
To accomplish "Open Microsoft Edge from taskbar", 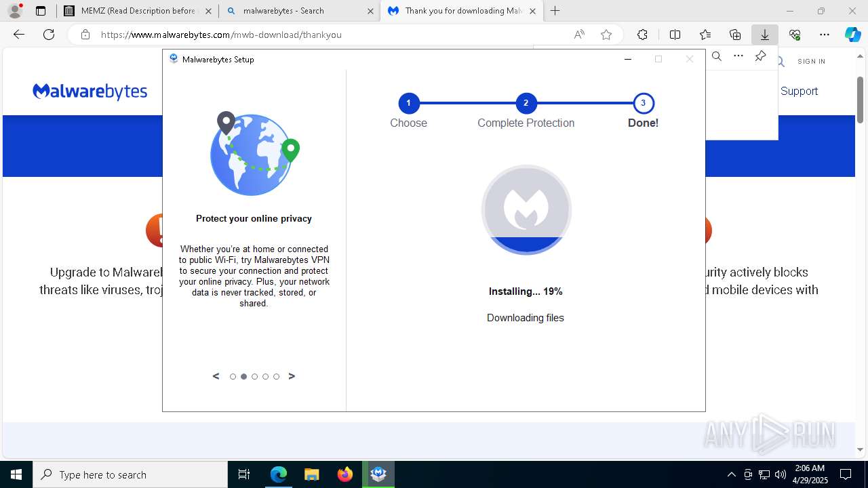I will (279, 474).
